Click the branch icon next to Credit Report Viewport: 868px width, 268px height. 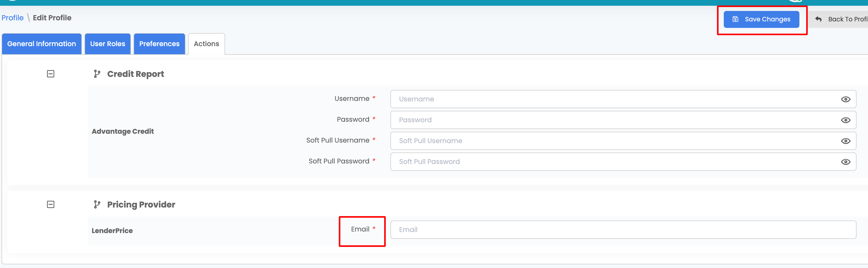pyautogui.click(x=97, y=74)
